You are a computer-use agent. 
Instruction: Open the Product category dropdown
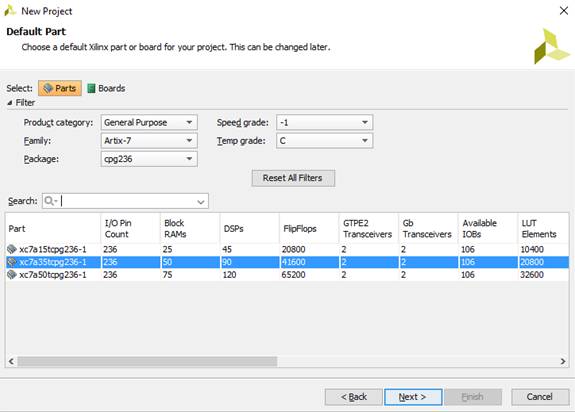click(x=149, y=122)
